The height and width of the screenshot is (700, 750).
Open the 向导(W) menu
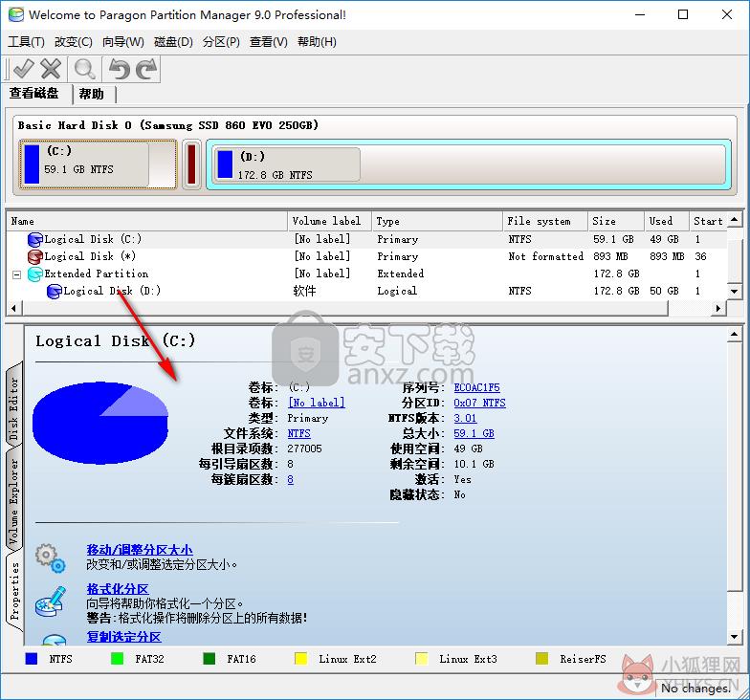[x=122, y=42]
